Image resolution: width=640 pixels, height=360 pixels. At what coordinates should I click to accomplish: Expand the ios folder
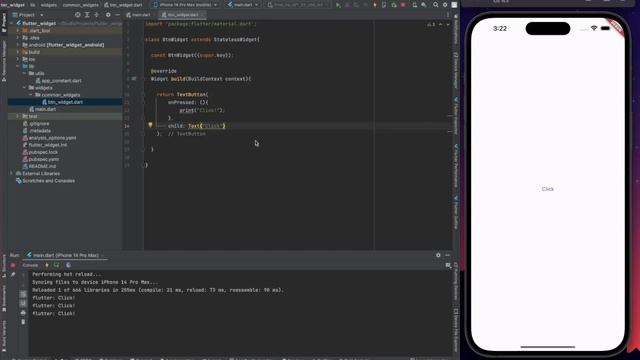click(18, 59)
